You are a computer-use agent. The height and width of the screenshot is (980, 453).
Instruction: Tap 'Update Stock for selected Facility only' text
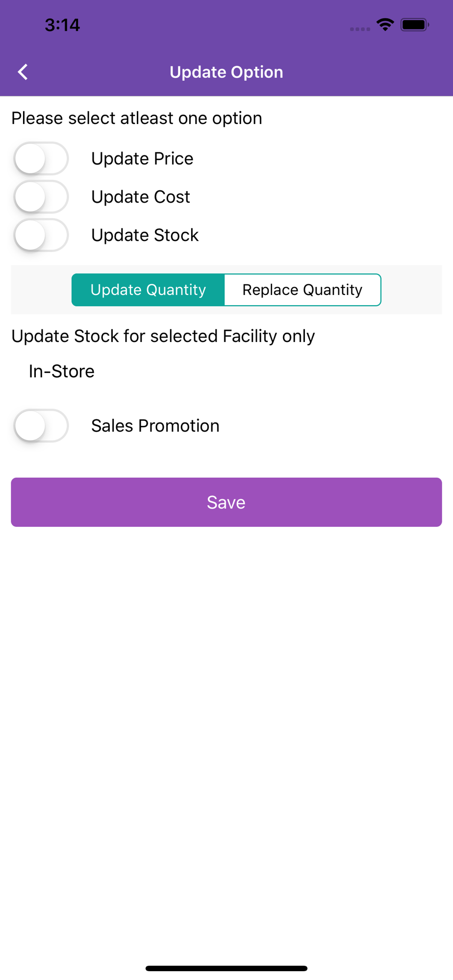163,336
